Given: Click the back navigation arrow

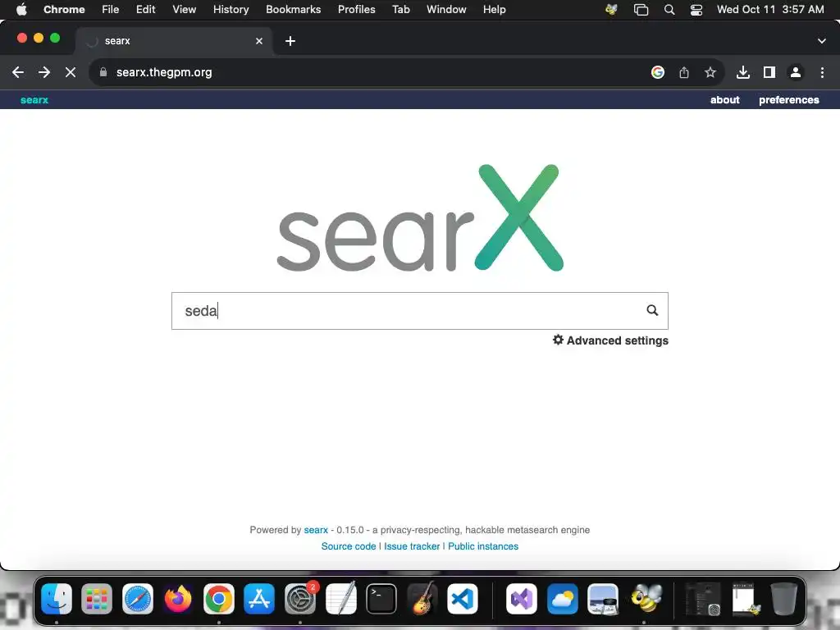Looking at the screenshot, I should (18, 72).
